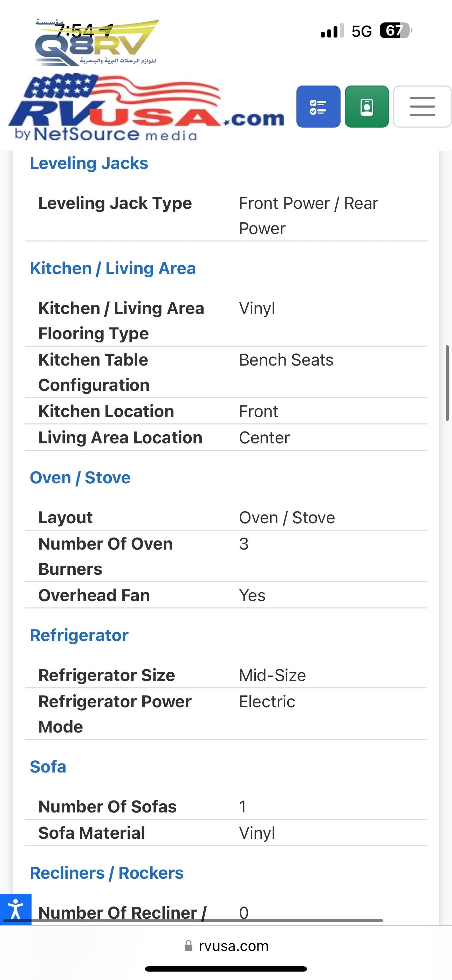Tap the home indicator bar
This screenshot has width=452, height=980.
[226, 968]
